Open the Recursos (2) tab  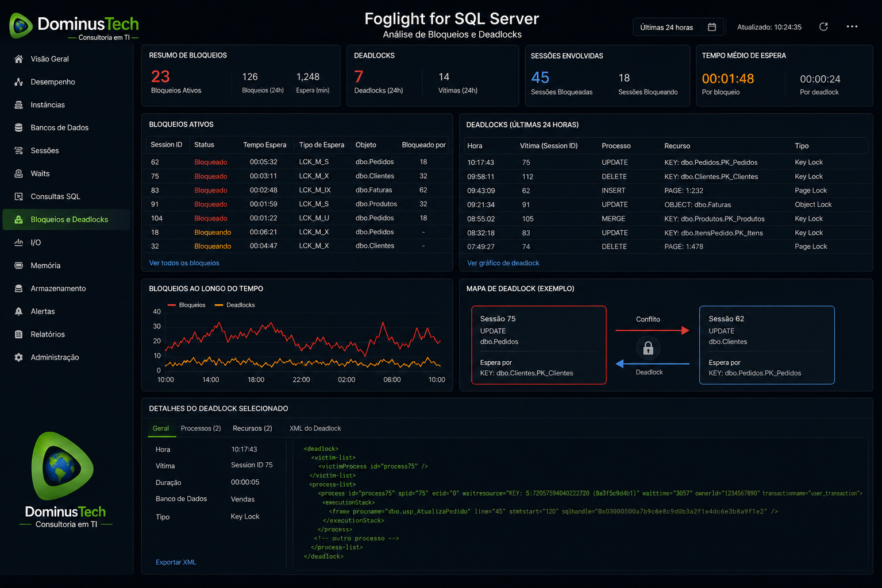tap(252, 428)
